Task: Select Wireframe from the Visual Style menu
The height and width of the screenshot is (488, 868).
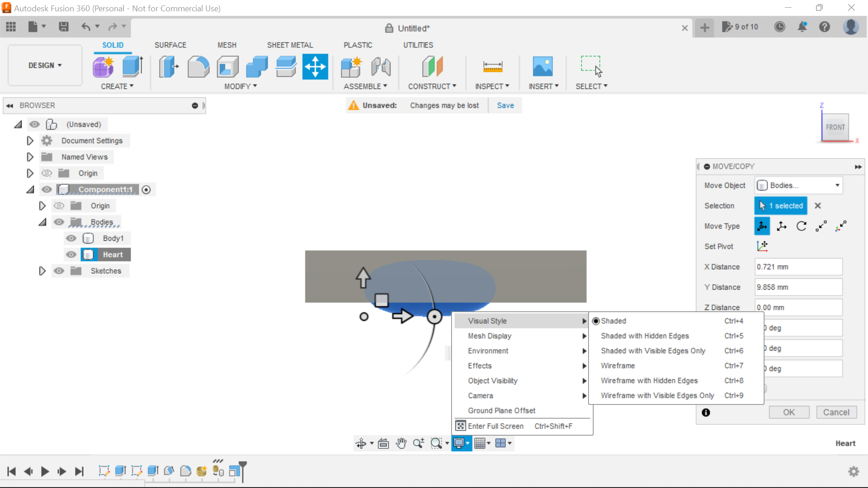Action: point(618,366)
